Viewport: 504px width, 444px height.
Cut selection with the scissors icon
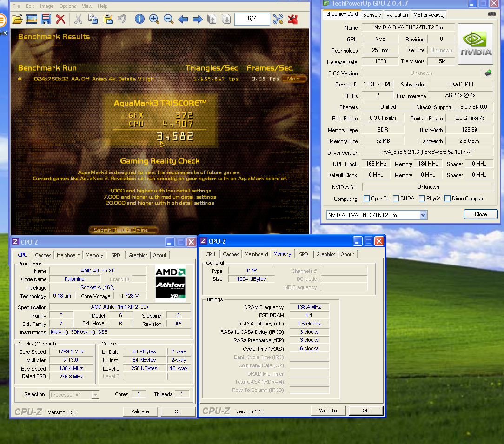tap(78, 19)
